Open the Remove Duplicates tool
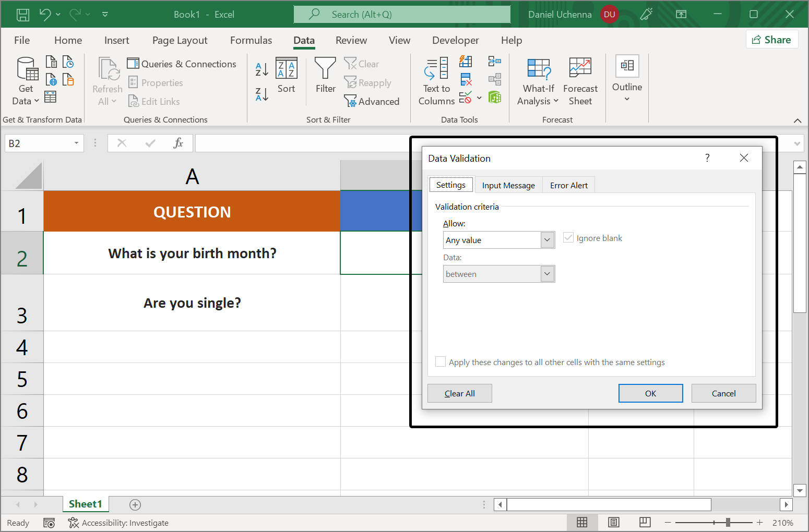Image resolution: width=809 pixels, height=532 pixels. 465,79
